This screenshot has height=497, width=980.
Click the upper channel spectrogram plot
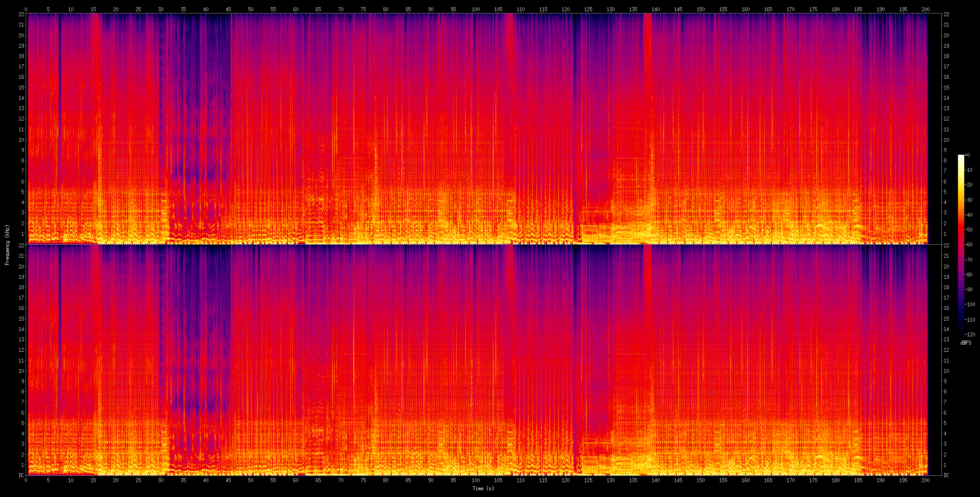tap(484, 129)
